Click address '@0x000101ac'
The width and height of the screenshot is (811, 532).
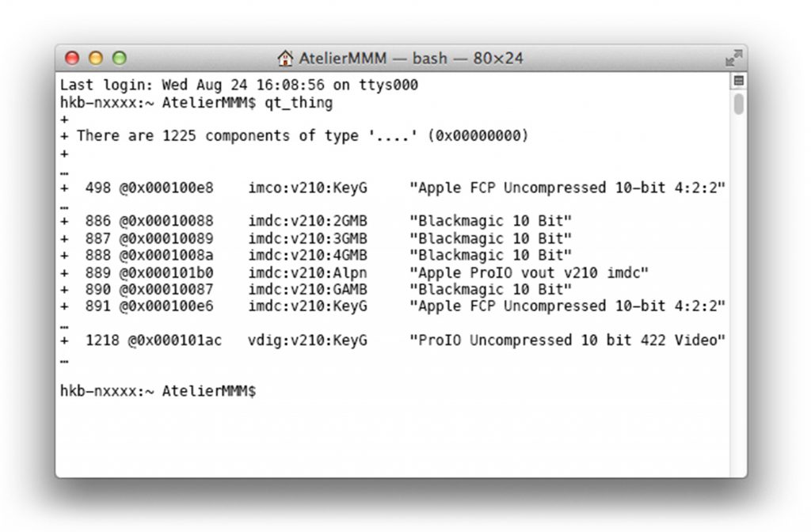coord(175,340)
